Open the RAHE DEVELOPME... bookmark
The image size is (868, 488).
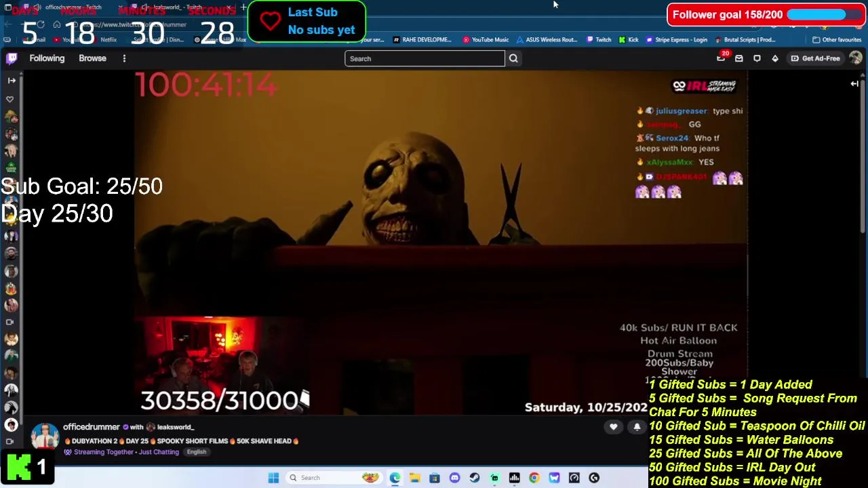422,40
